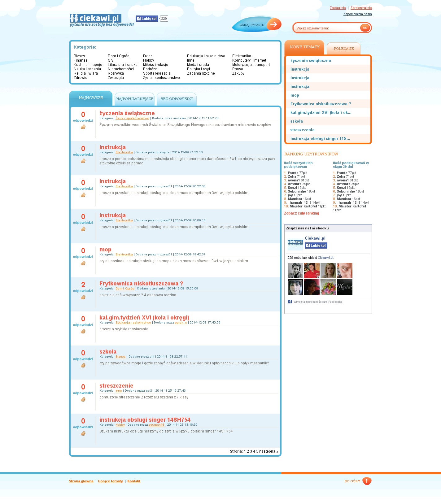Click the search topic input field

point(327,28)
